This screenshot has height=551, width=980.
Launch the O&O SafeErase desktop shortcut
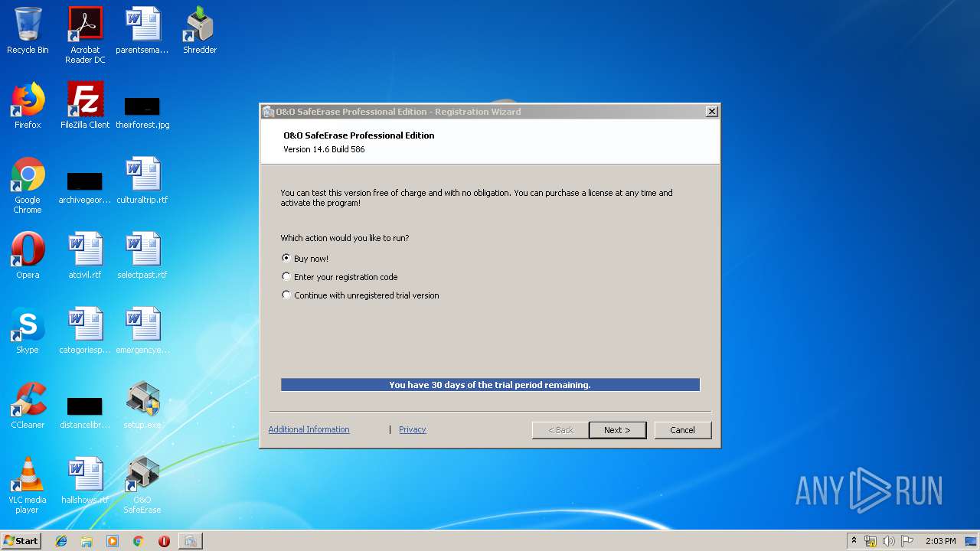click(142, 485)
